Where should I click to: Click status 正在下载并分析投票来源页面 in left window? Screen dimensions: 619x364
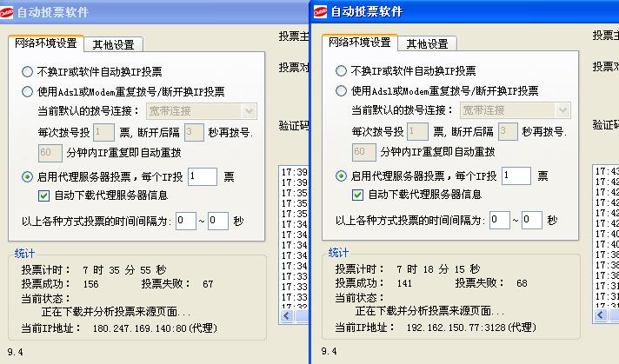pyautogui.click(x=116, y=313)
